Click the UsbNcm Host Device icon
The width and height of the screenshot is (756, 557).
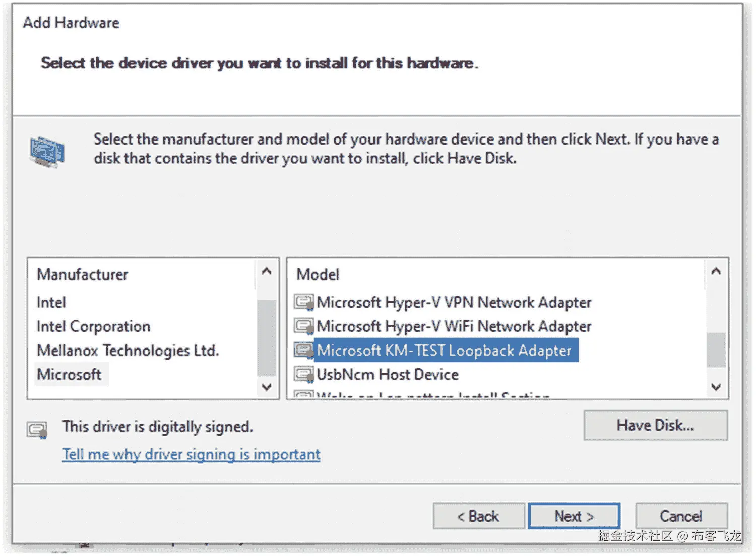(304, 374)
